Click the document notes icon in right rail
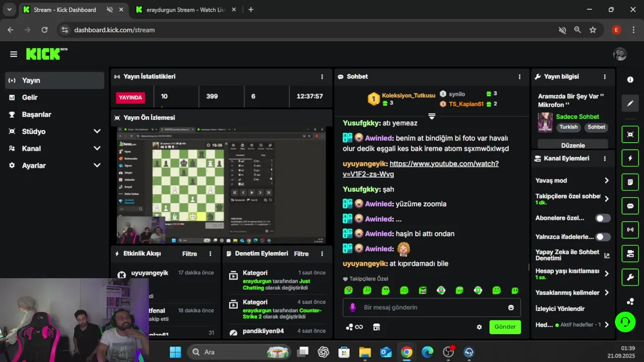 click(630, 182)
